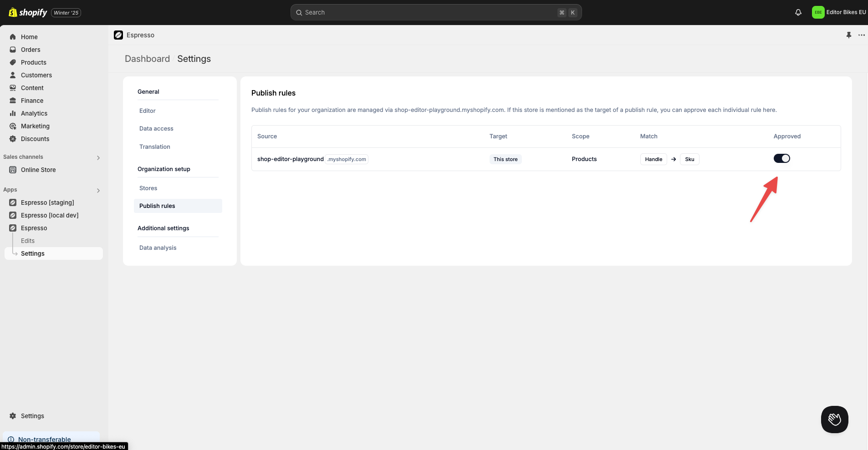Click the notification bell icon
This screenshot has width=868, height=450.
click(x=798, y=12)
